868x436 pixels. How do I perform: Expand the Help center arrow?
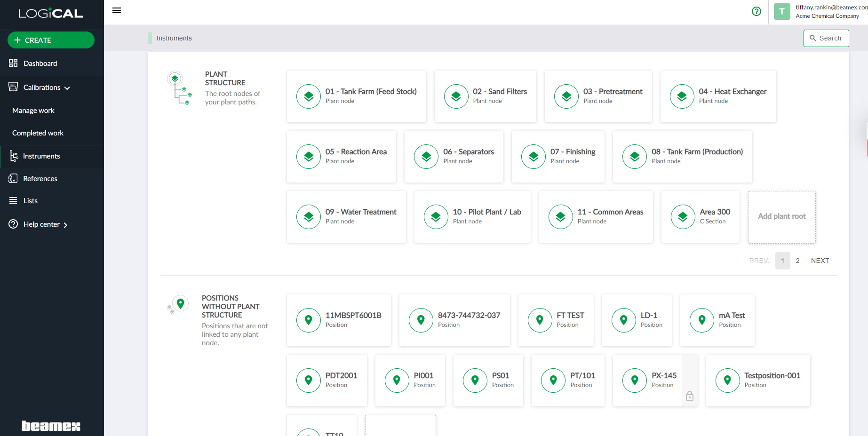65,225
